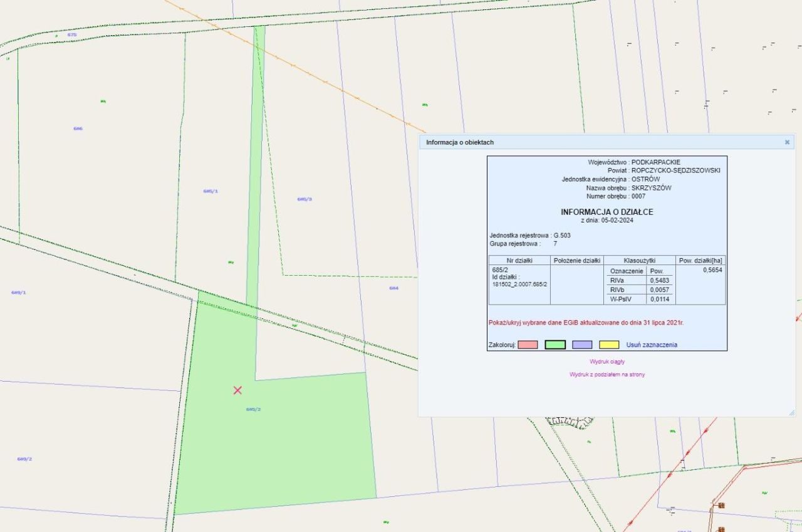This screenshot has width=802, height=532.
Task: Click the highlighted parcel 685/2 label
Action: point(253,409)
